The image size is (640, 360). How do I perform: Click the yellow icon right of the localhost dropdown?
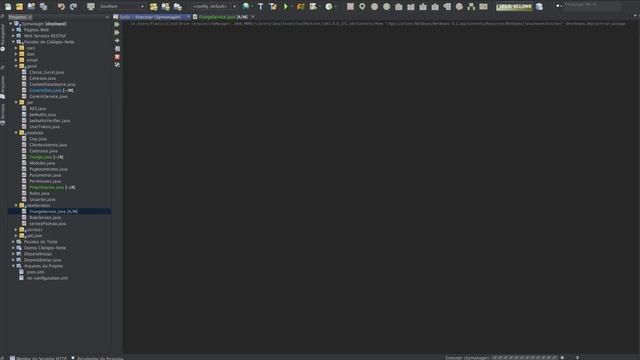point(153,7)
